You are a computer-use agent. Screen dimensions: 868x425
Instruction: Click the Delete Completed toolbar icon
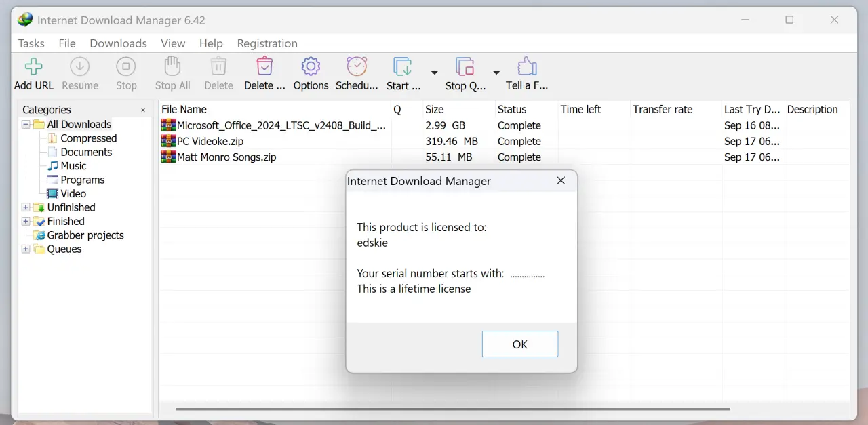tap(264, 66)
